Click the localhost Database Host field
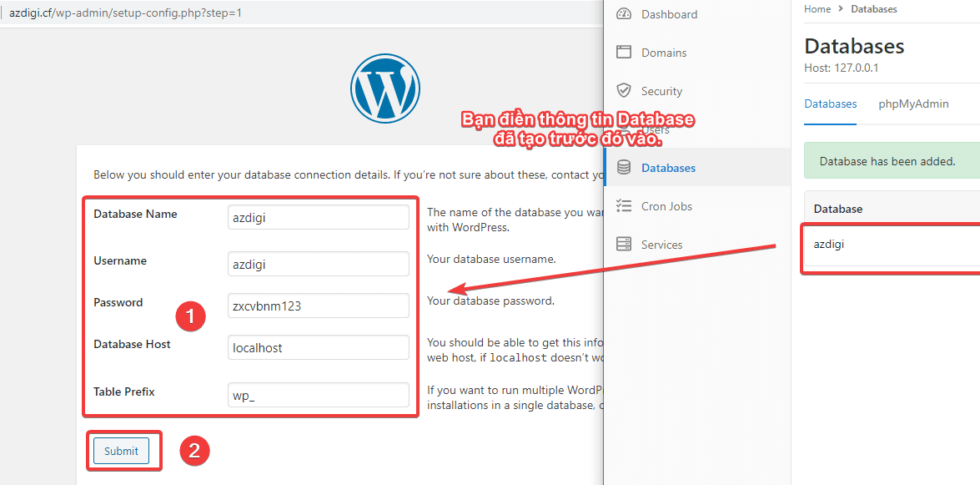The width and height of the screenshot is (980, 485). [318, 347]
